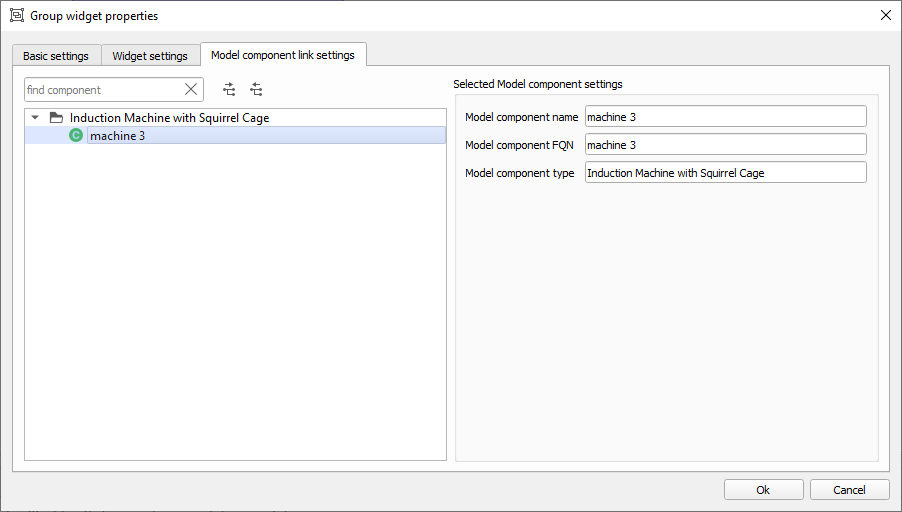The height and width of the screenshot is (512, 902).
Task: Click the Group widget properties title icon
Action: point(16,15)
